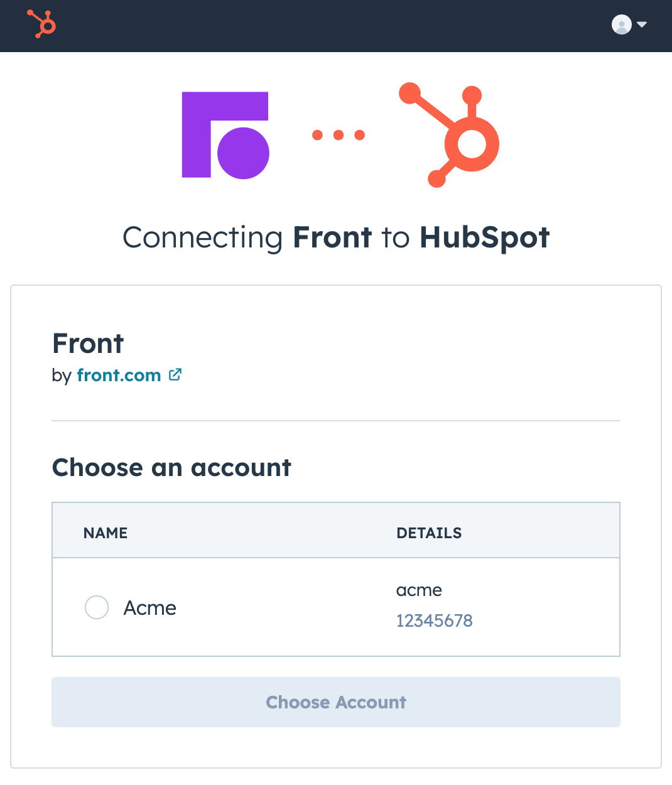
Task: Click the DETAILS column header
Action: point(429,533)
